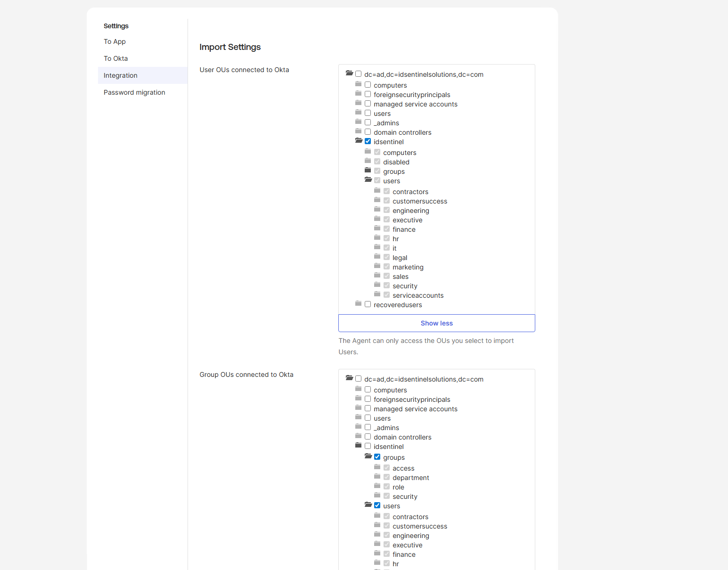
Task: Click folder icon beside _admins in User OUs
Action: tap(358, 122)
